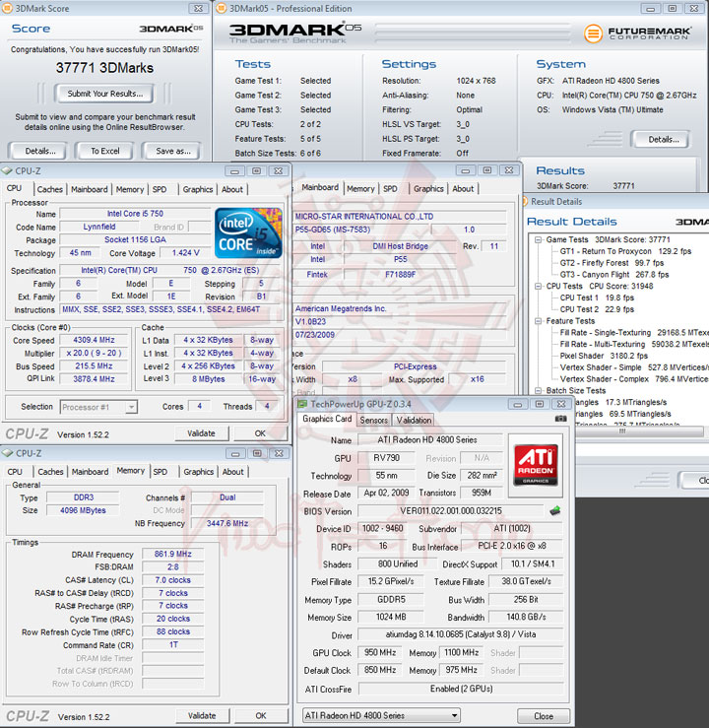Select GT3 - Canyon Flight result row
Viewport: 709px width, 728px height.
tap(614, 275)
